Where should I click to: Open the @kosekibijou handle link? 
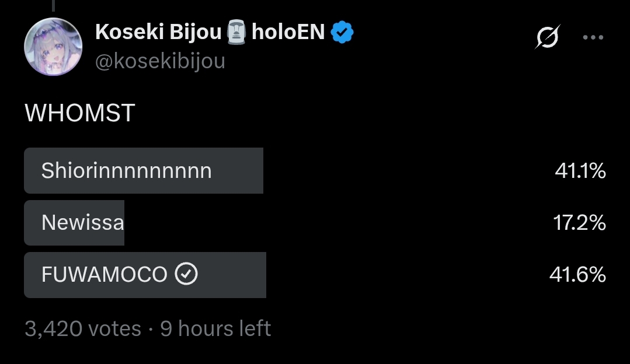(x=160, y=61)
